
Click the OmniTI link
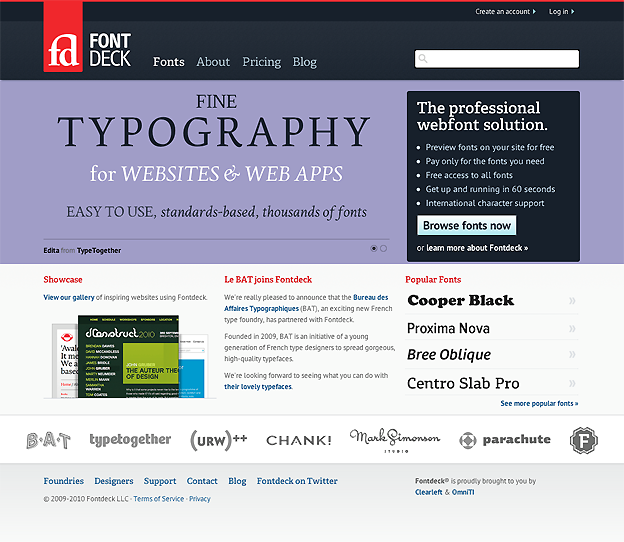463,492
